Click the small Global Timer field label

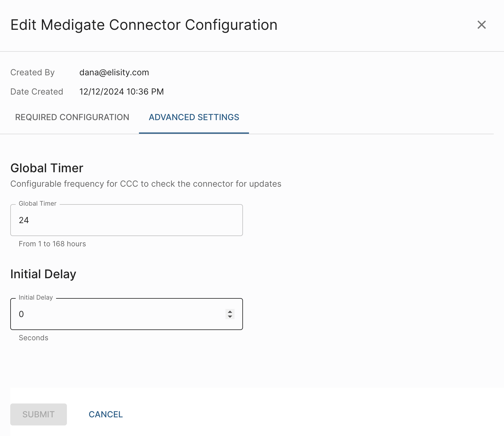38,204
